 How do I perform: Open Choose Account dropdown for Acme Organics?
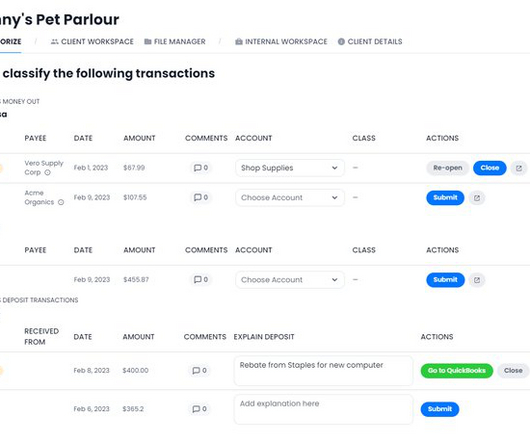290,198
